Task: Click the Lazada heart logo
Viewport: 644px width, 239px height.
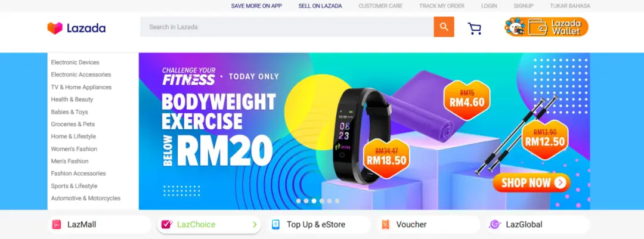Action: click(55, 28)
